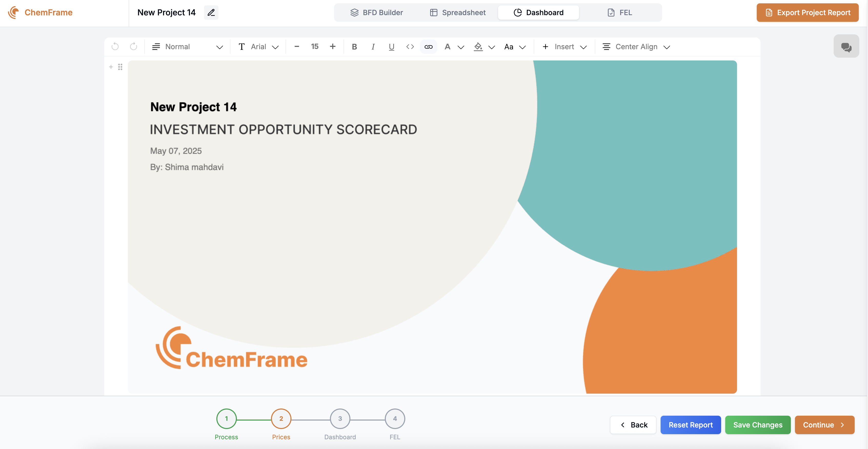Click the Reset Report button
Viewport: 868px width, 449px height.
[x=690, y=425]
